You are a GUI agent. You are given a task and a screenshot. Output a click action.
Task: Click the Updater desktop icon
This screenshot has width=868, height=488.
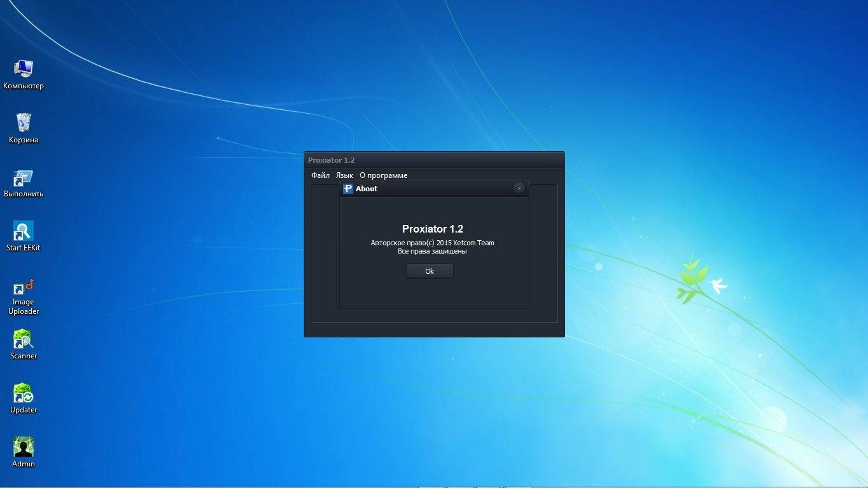tap(24, 398)
